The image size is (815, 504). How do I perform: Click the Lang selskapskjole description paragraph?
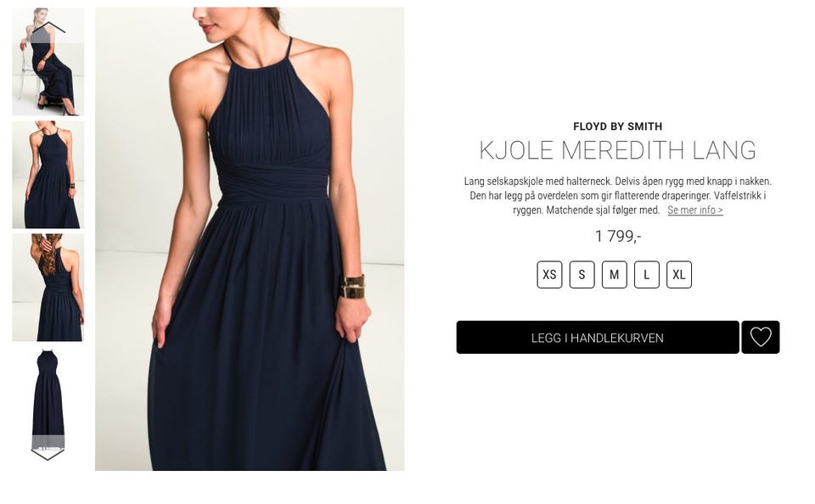point(617,195)
